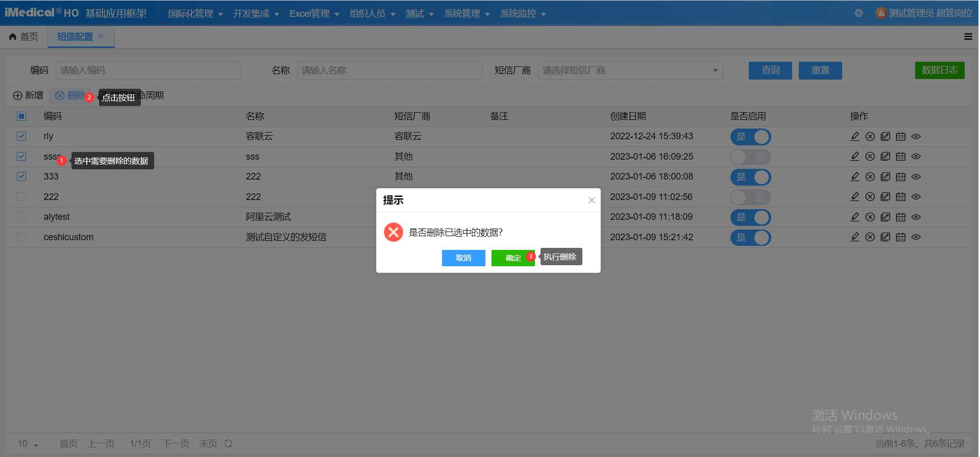Open the 系统管理 menu dropdown
The width and height of the screenshot is (980, 457).
[x=467, y=14]
